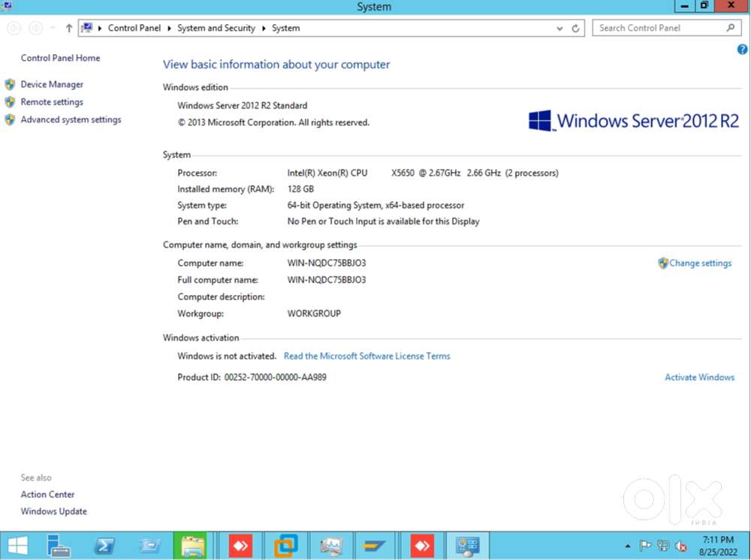Open VMware Workstation from the taskbar

click(286, 546)
